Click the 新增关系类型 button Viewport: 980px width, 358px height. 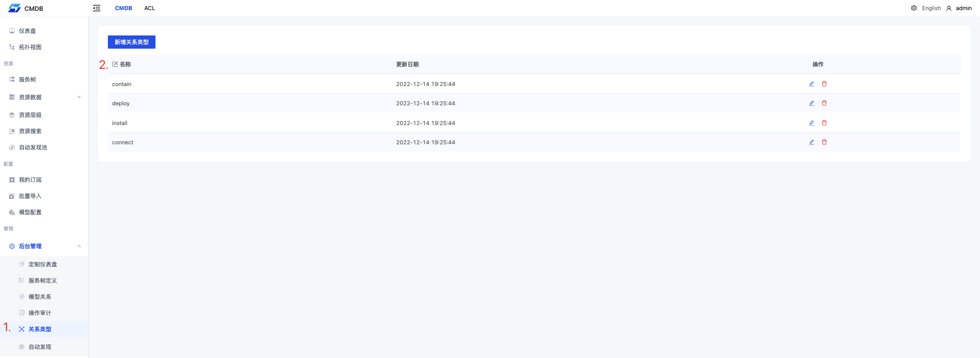(132, 42)
